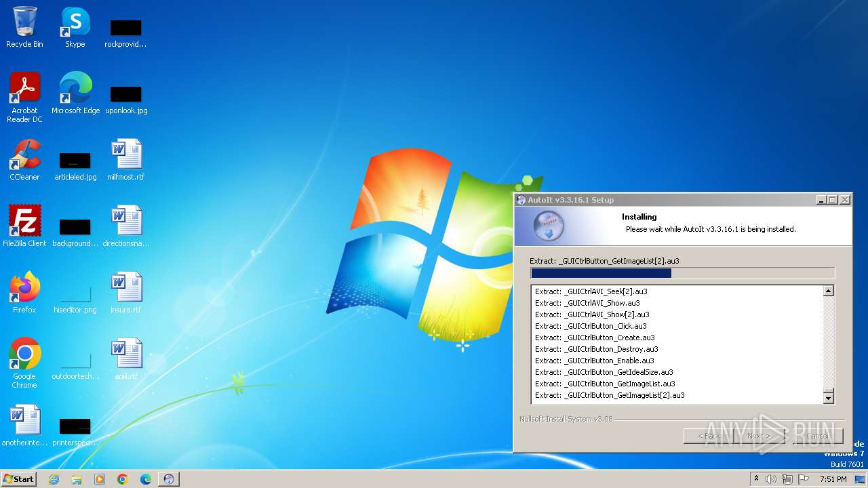Image resolution: width=868 pixels, height=488 pixels.
Task: Click the Installing header text
Action: point(639,217)
